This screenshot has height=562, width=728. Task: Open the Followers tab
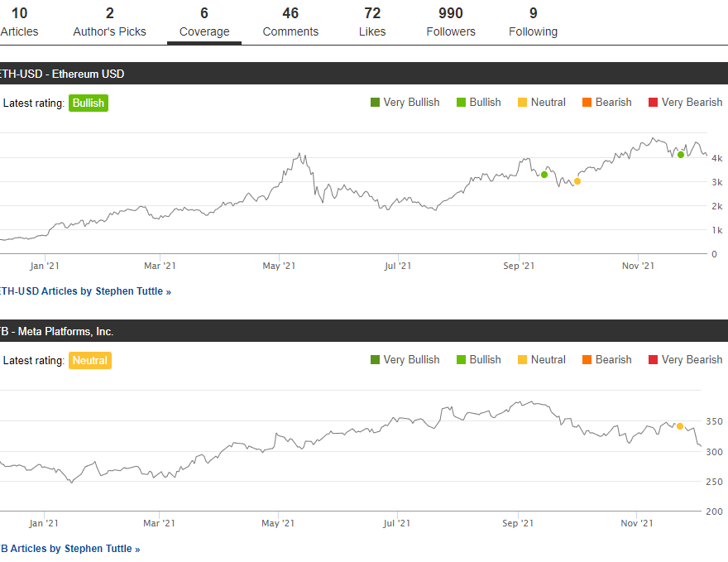(451, 22)
